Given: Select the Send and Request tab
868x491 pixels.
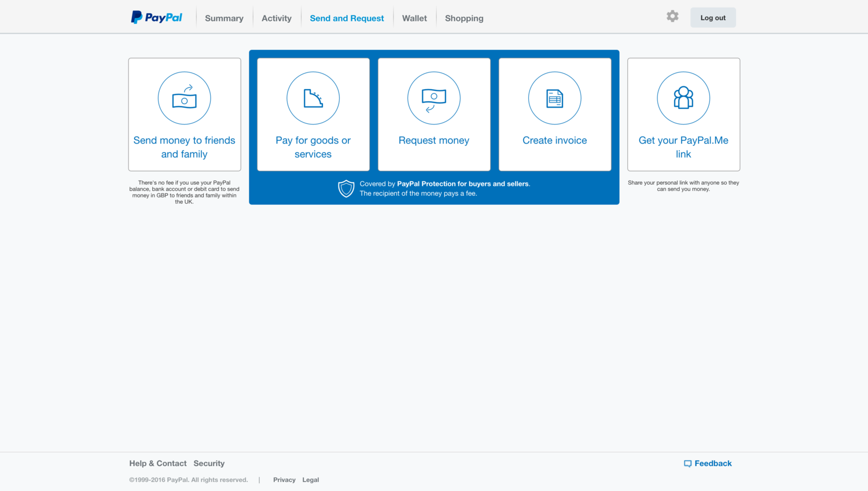Looking at the screenshot, I should (x=347, y=18).
